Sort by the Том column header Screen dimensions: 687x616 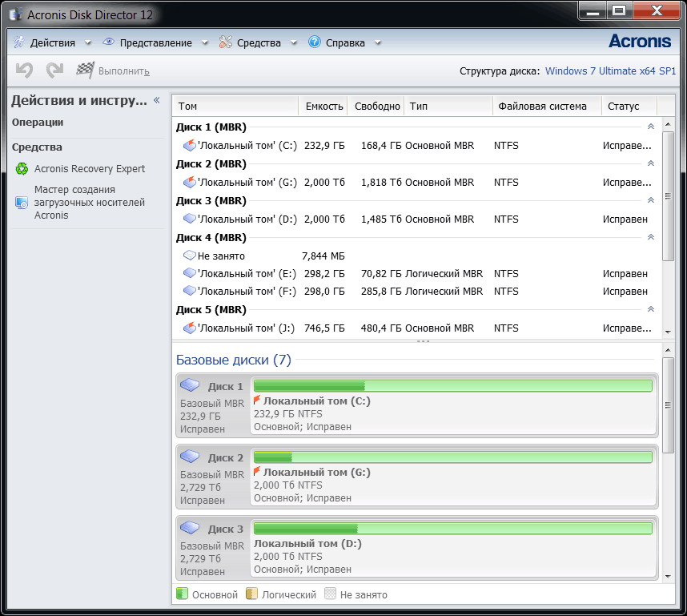point(235,106)
